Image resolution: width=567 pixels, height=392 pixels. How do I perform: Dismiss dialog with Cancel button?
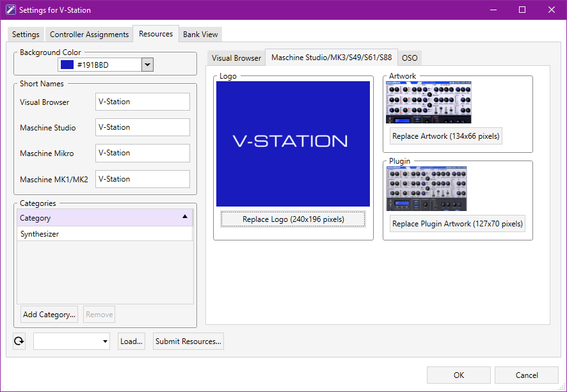tap(527, 375)
